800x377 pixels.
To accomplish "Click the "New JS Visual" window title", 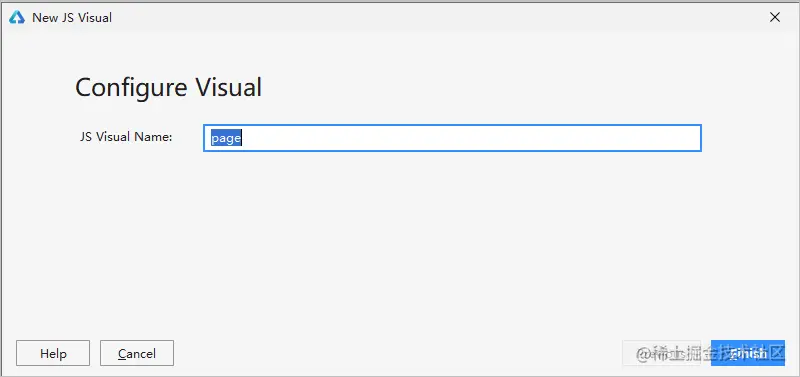I will click(x=72, y=17).
